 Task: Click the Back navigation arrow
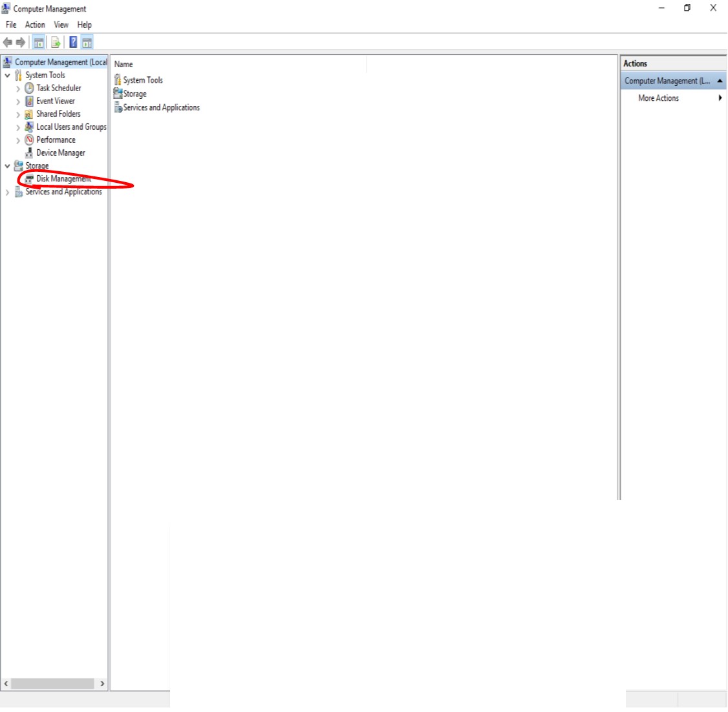coord(7,42)
